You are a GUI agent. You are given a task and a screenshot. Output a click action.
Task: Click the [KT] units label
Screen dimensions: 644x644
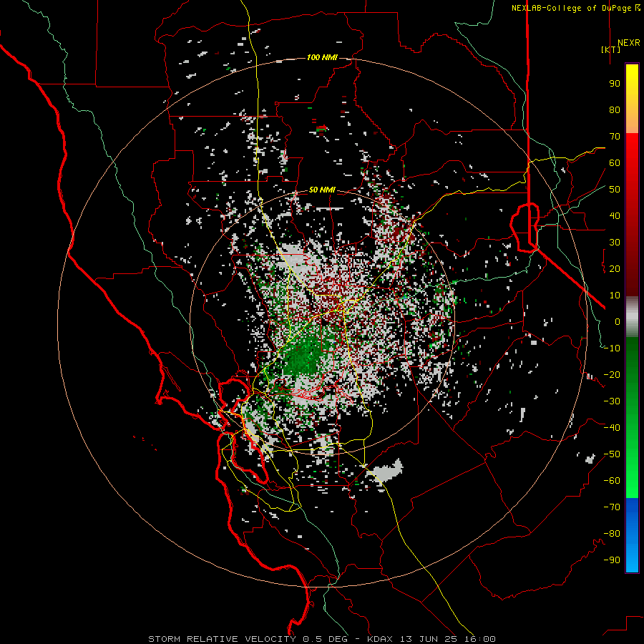pyautogui.click(x=610, y=49)
